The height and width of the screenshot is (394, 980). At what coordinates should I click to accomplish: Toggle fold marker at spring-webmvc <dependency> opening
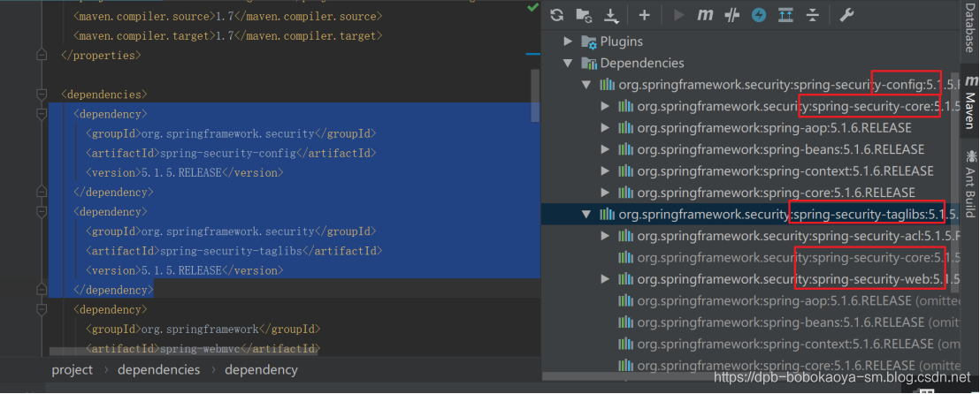click(42, 310)
